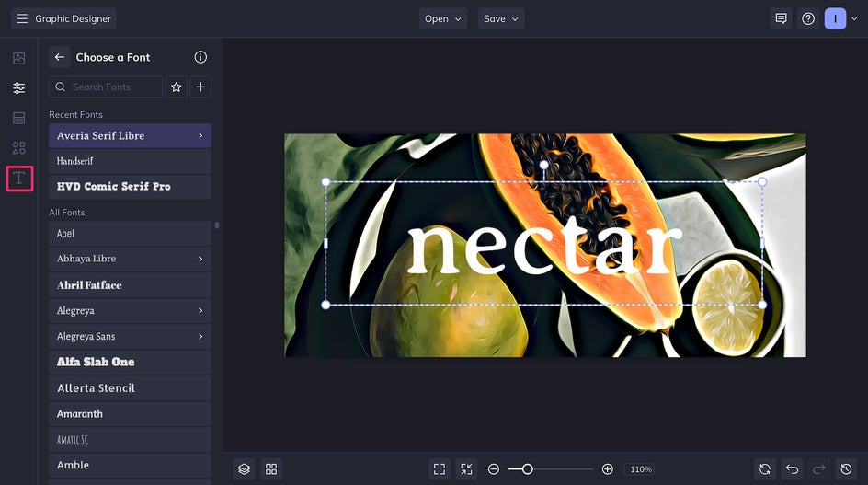The height and width of the screenshot is (485, 868).
Task: Click in the Search Fonts field
Action: 106,87
